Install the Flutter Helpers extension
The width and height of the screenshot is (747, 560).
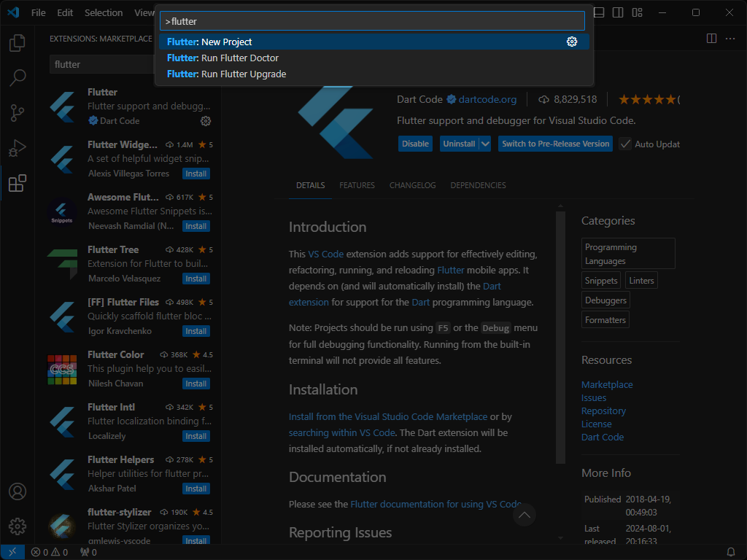pos(196,489)
